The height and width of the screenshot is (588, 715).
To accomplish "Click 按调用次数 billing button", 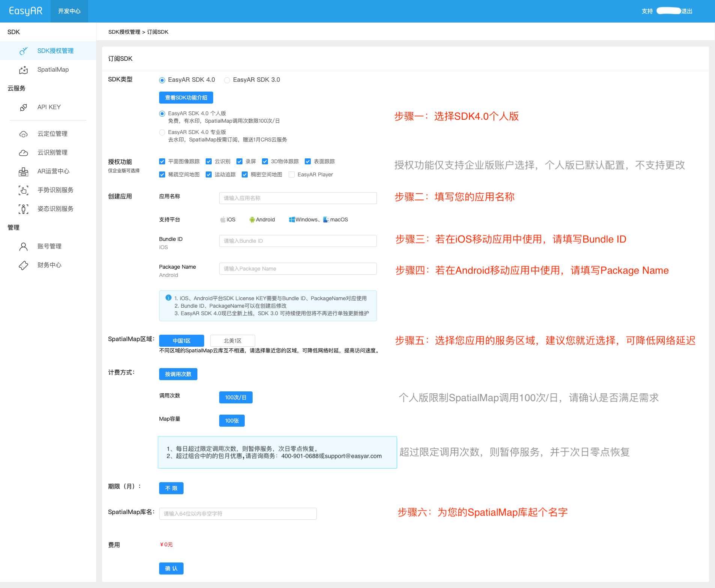I will click(178, 374).
